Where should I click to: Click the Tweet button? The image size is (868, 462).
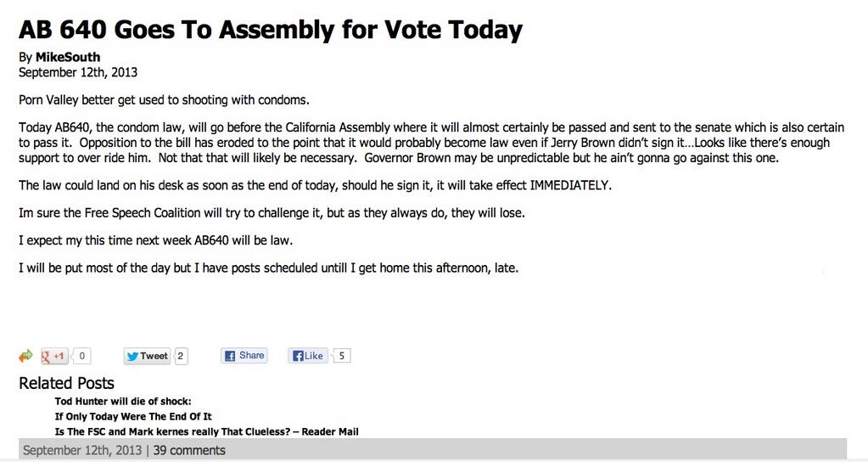[147, 357]
